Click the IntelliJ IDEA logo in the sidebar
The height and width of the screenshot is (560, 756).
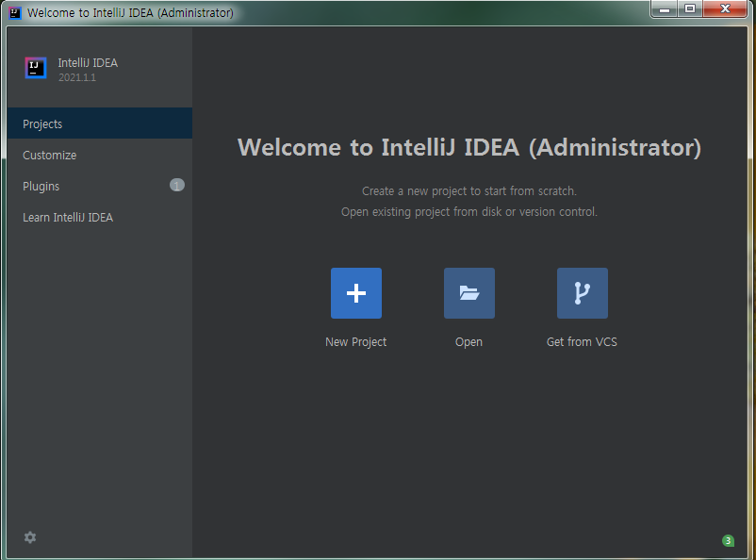point(36,68)
